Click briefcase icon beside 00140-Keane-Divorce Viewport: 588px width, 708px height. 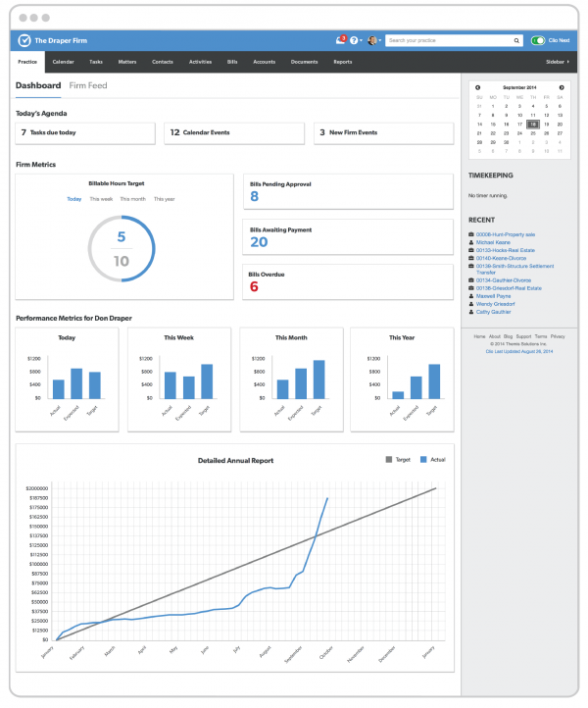471,258
